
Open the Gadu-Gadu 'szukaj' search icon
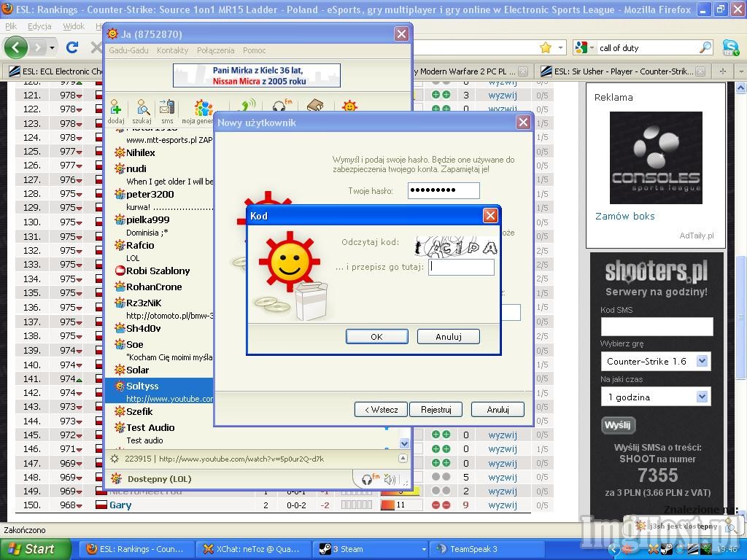click(x=142, y=111)
